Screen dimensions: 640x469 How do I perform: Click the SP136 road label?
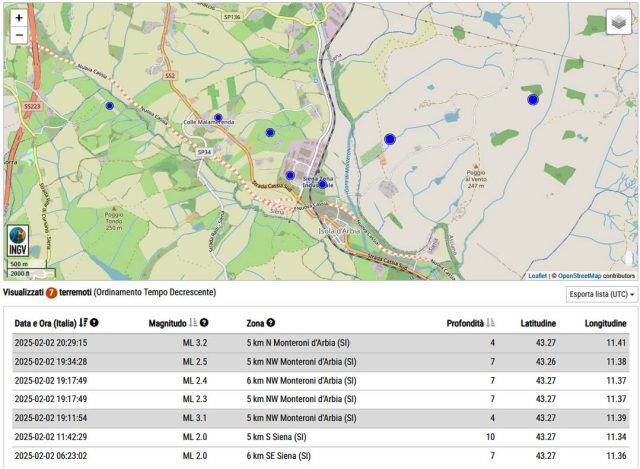point(232,17)
